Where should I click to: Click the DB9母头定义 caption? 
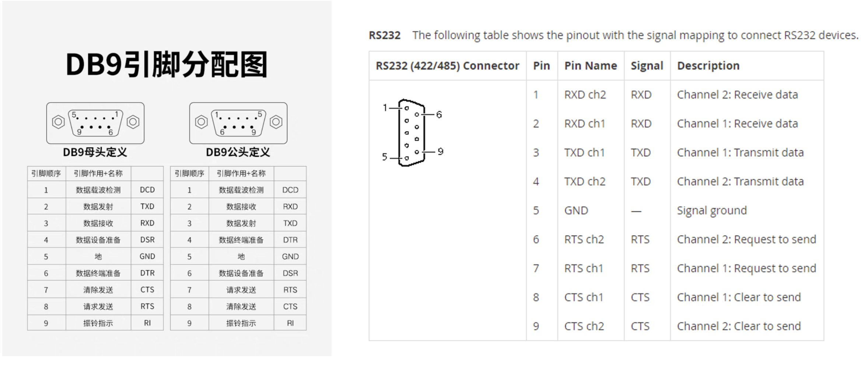[95, 152]
